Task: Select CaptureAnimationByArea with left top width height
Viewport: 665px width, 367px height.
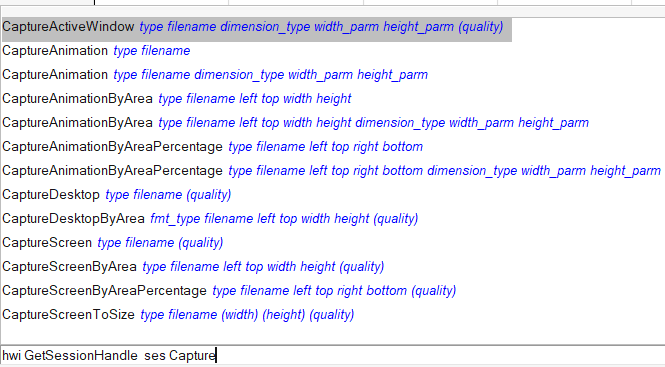Action: (177, 99)
